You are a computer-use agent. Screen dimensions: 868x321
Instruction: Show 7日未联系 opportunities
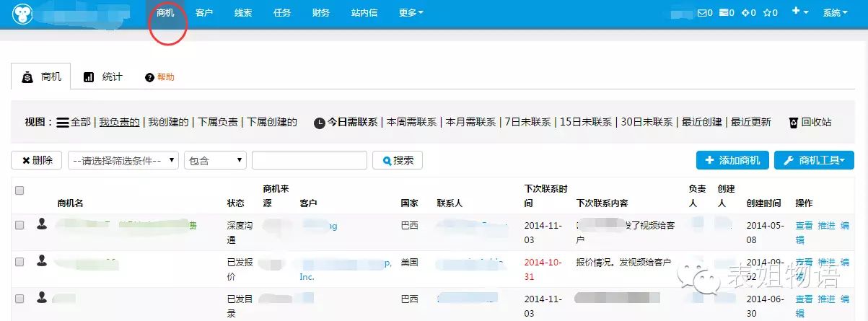point(528,122)
